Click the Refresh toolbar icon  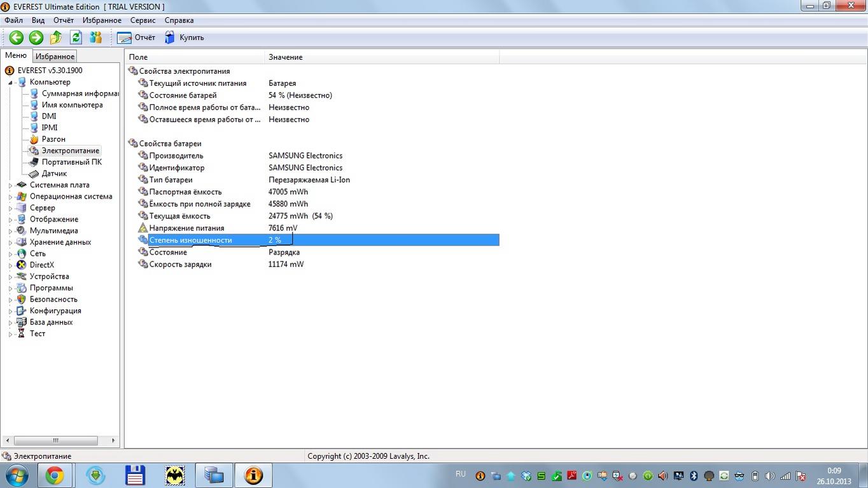point(76,38)
